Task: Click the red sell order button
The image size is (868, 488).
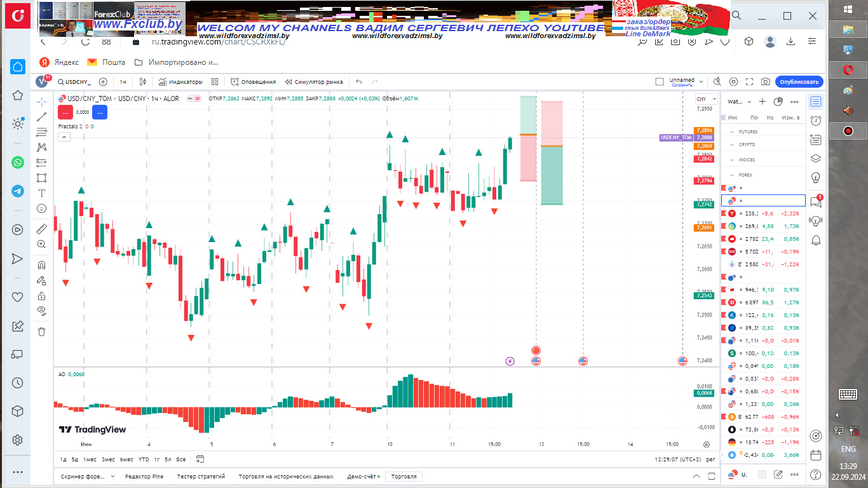Action: click(65, 112)
